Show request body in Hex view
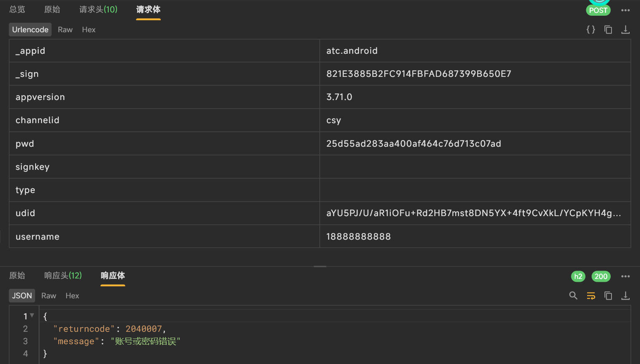The width and height of the screenshot is (640, 364). pos(88,30)
